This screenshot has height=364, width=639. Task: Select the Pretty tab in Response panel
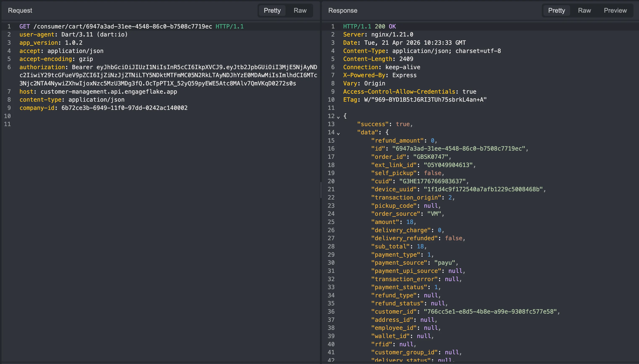[x=556, y=11]
